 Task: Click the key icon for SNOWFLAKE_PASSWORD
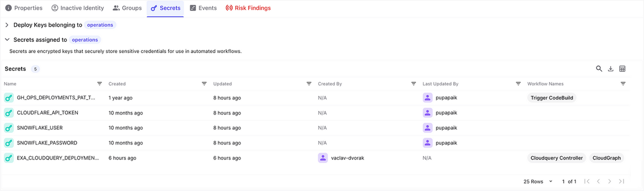9,143
